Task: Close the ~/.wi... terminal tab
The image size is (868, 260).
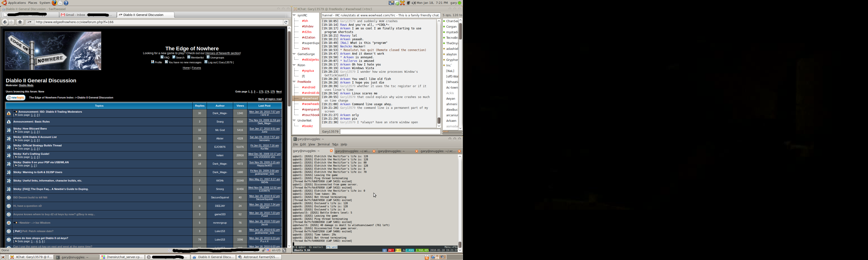Action: 374,151
